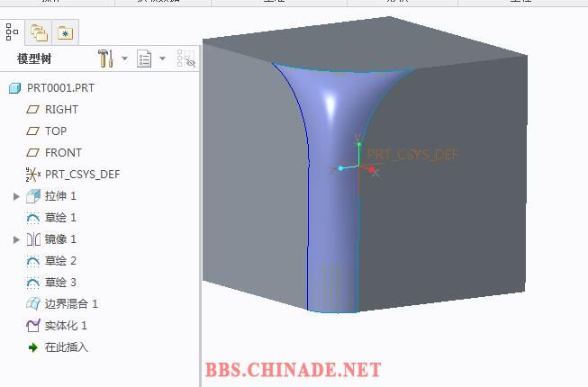Click the 草绘 3 sketch icon
Viewport: 588px width, 387px height.
click(x=33, y=283)
